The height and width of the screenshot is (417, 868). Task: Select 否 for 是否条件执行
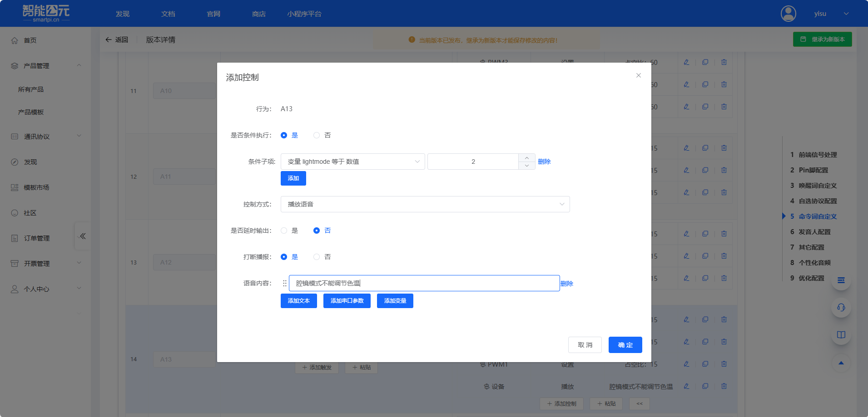317,135
